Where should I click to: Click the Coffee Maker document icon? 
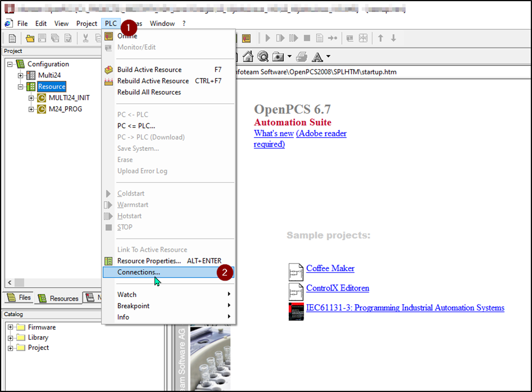(296, 272)
